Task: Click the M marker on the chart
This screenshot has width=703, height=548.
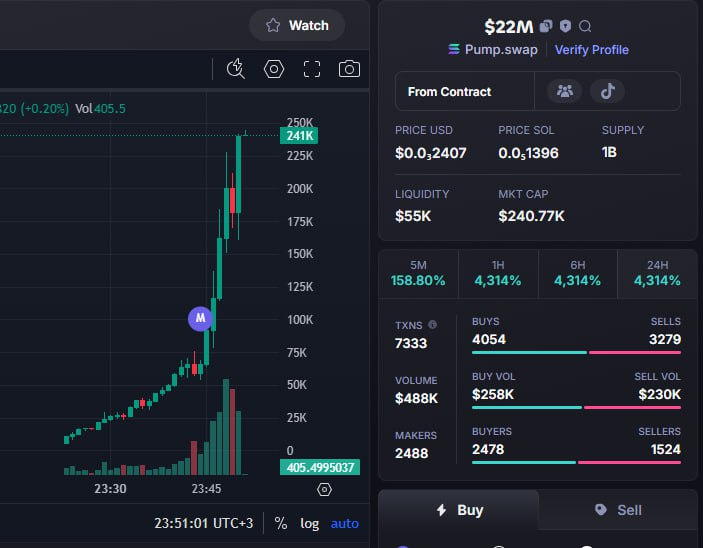Action: 200,318
